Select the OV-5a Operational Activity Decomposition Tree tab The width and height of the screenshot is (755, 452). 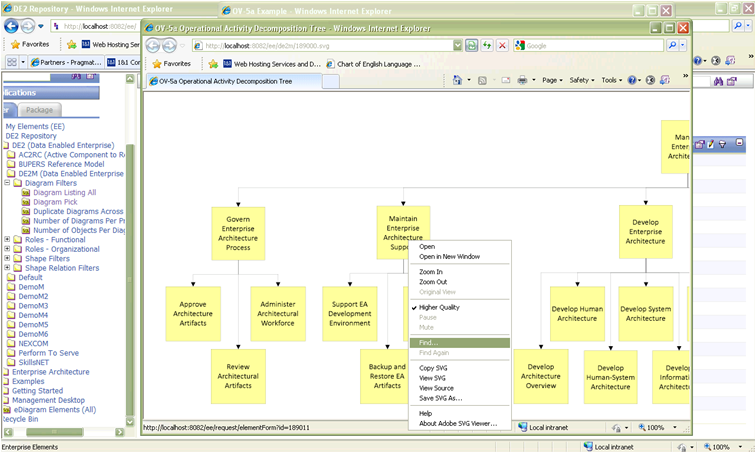[233, 81]
